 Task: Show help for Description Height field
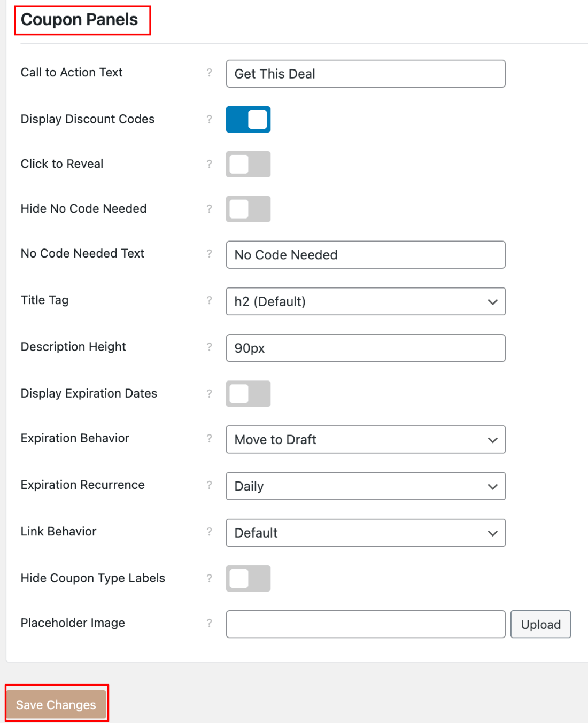pos(209,347)
